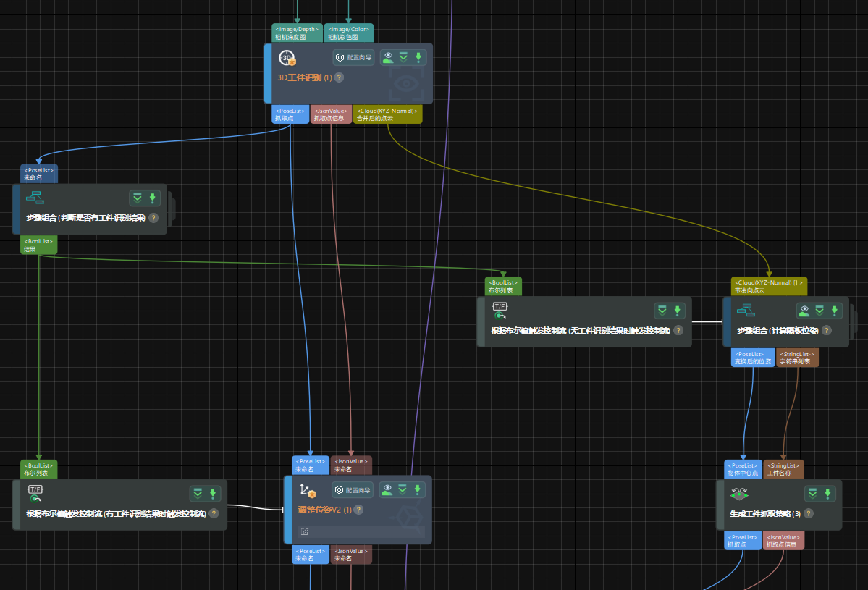
Task: Click the 抓取点 PoseList output of 3D工件识别
Action: pyautogui.click(x=290, y=114)
